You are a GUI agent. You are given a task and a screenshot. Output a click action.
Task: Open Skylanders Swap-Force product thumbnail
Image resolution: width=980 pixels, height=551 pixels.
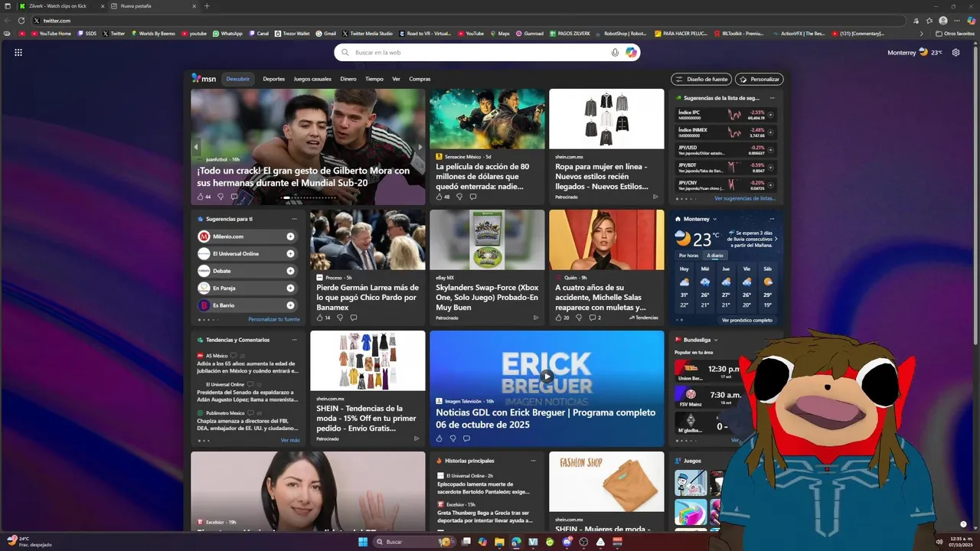[487, 240]
